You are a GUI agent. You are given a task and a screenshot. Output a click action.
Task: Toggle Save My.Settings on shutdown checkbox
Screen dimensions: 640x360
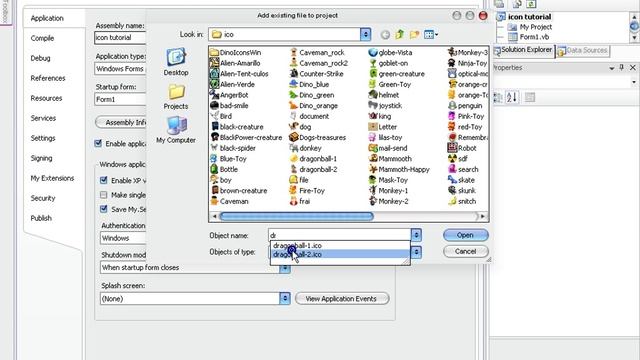[x=104, y=209]
